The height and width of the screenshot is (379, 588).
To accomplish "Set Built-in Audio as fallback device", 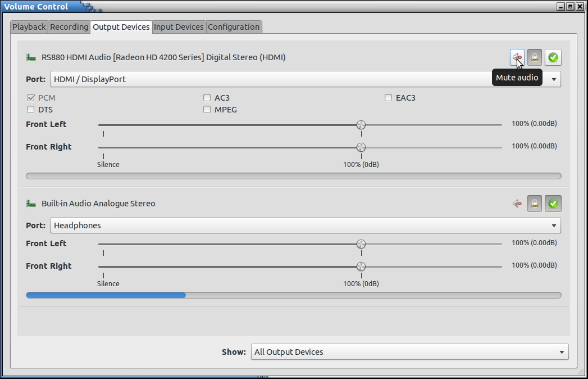I will click(x=553, y=204).
